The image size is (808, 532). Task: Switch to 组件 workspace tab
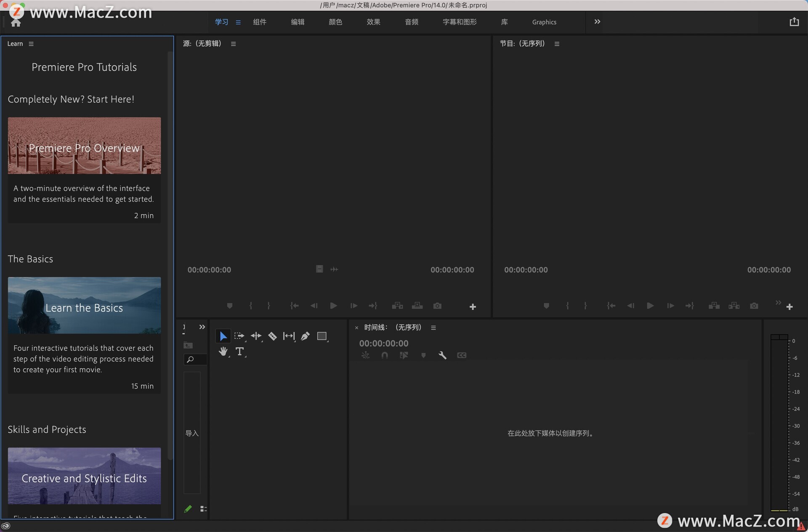260,22
